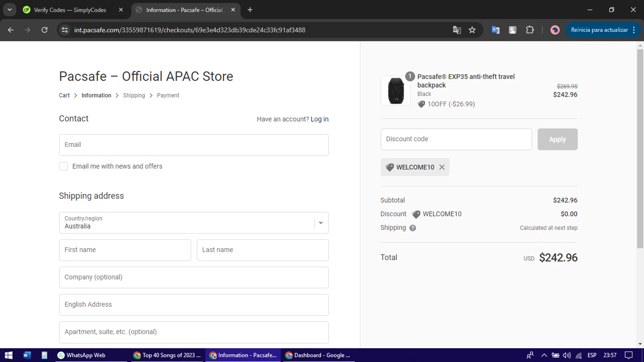
Task: Open the Chrome profile avatar
Action: click(x=555, y=30)
